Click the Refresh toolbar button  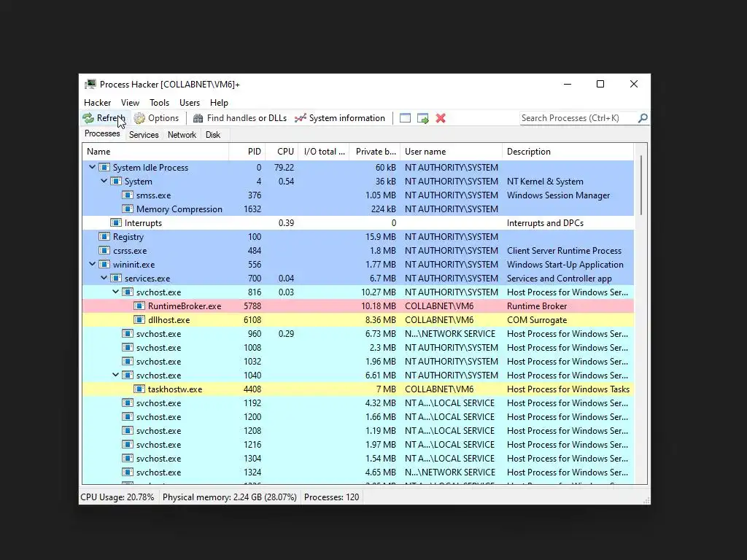[x=104, y=118]
